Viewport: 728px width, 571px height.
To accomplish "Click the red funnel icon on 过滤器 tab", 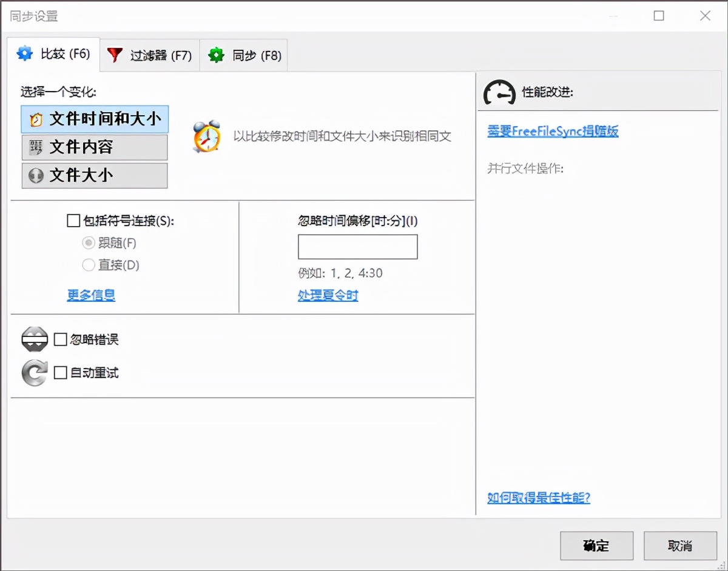I will coord(115,55).
